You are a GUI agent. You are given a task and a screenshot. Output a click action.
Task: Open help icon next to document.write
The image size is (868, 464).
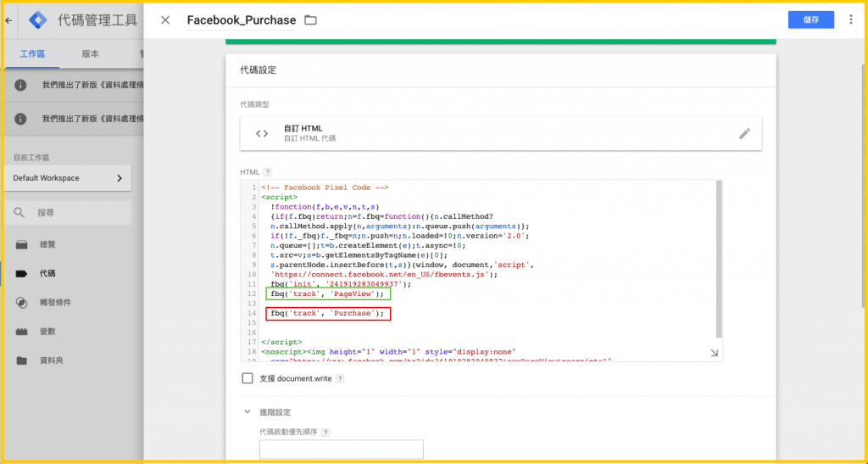click(x=340, y=378)
